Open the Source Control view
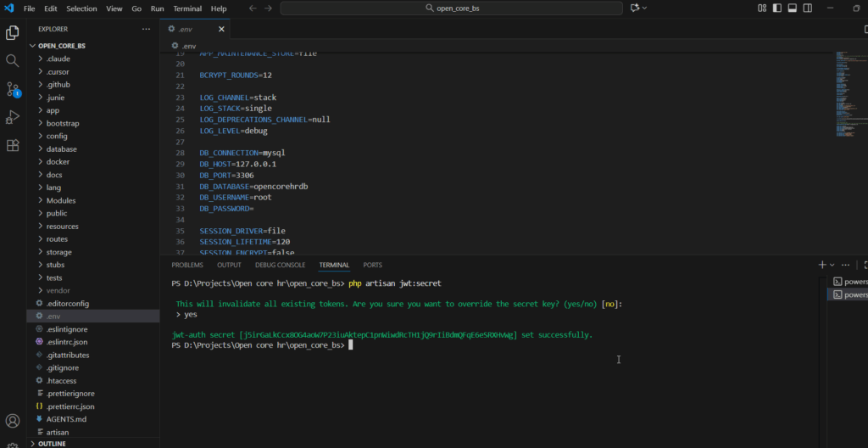This screenshot has width=868, height=448. click(13, 89)
